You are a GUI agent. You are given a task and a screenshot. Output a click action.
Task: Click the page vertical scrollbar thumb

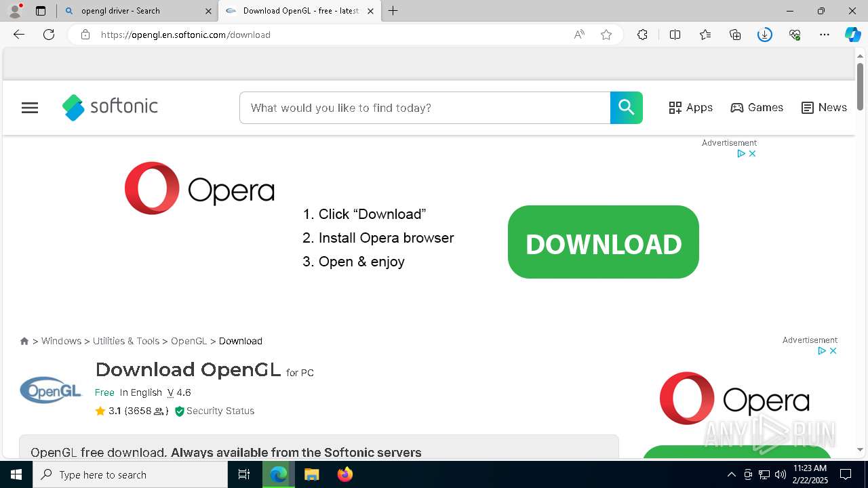860,87
